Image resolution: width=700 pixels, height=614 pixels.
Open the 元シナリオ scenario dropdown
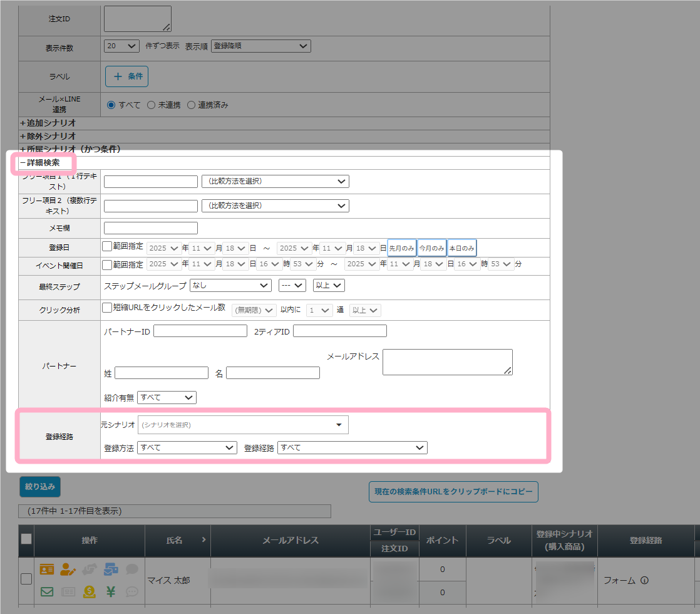point(243,425)
